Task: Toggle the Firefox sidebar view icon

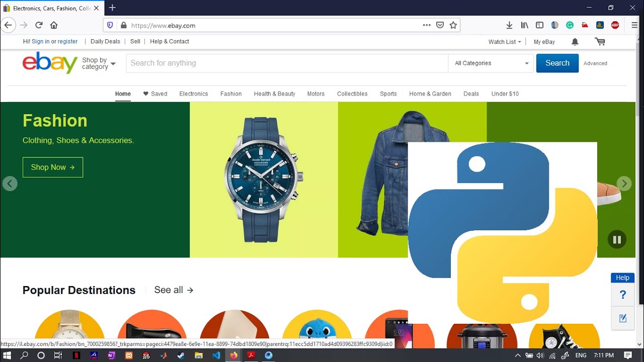Action: (539, 25)
